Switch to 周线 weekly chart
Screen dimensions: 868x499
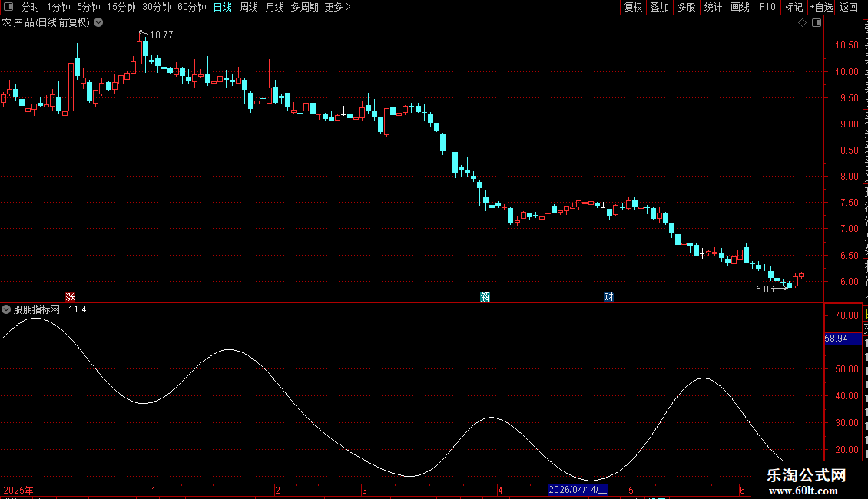[x=249, y=7]
